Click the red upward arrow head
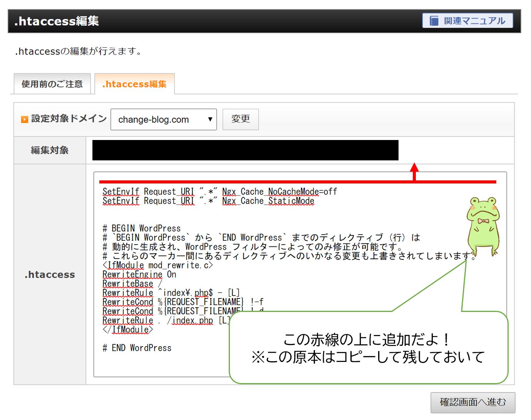This screenshot has height=420, width=531. pyautogui.click(x=414, y=167)
